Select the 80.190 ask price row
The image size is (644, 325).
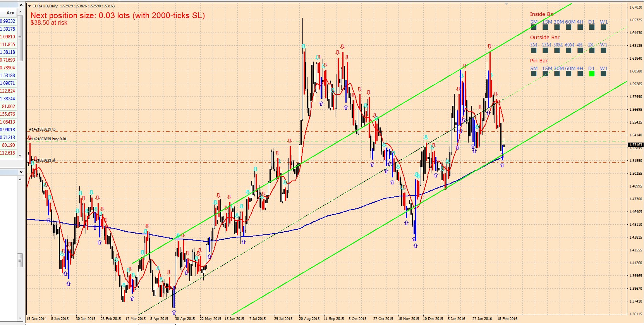9,145
